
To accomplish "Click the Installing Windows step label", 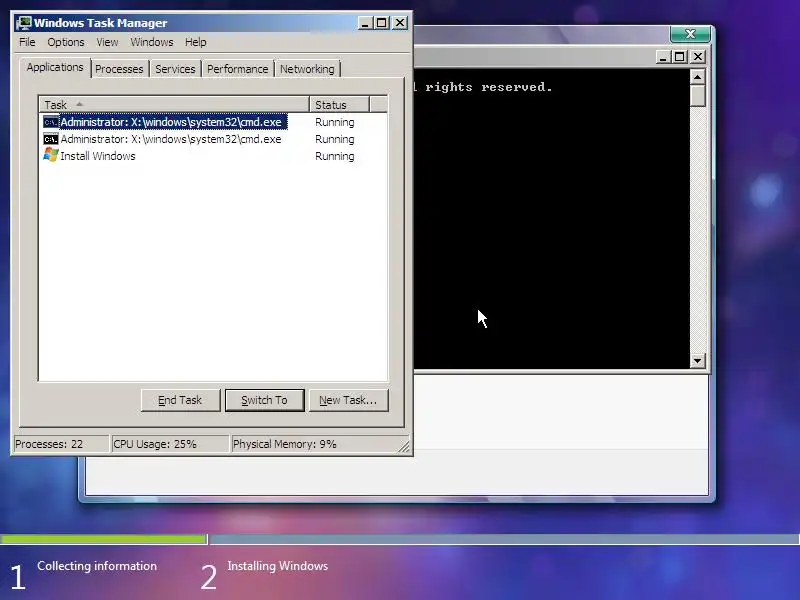I will (278, 566).
